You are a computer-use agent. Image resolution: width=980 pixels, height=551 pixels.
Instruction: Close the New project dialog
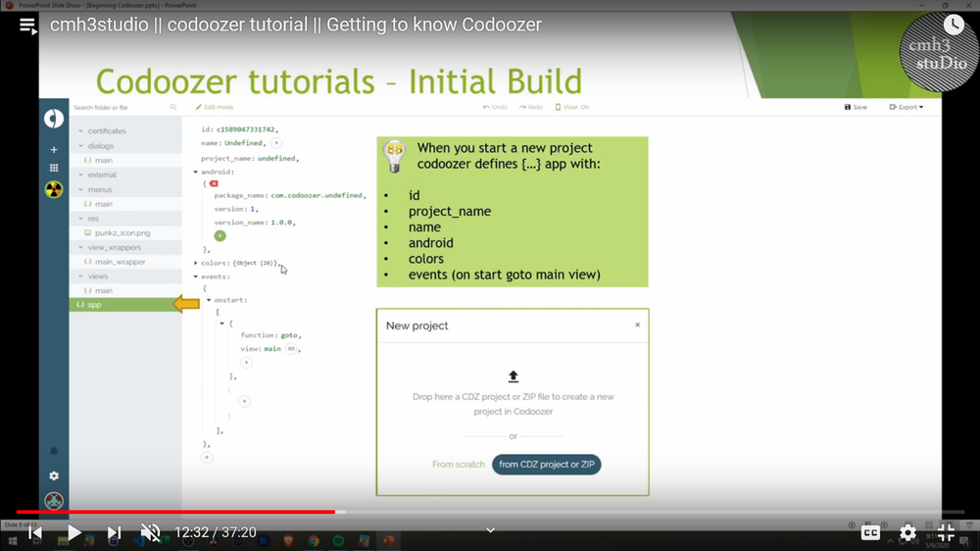click(x=638, y=325)
